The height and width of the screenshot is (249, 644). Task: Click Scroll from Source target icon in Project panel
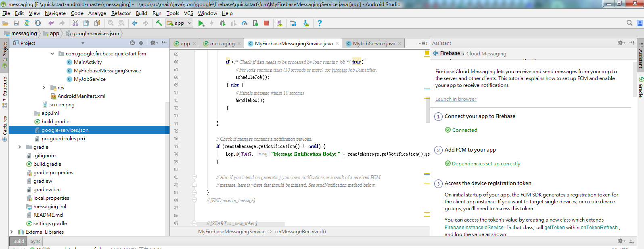coord(132,43)
